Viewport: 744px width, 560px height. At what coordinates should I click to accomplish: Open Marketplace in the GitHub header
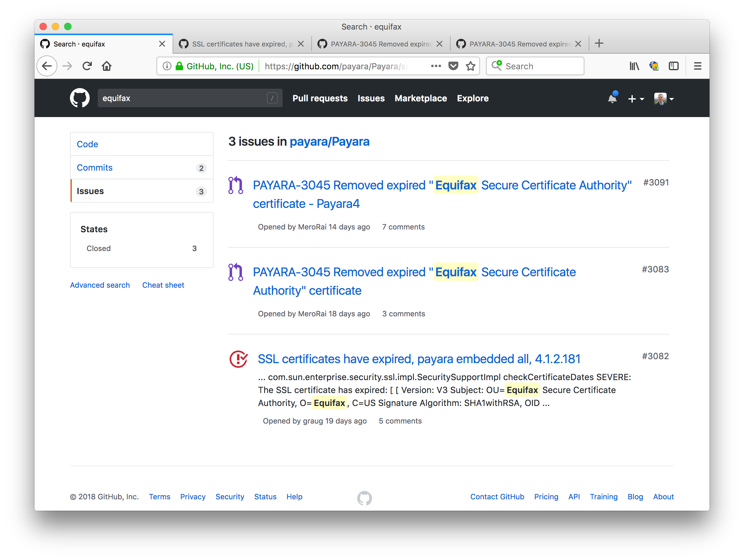[x=421, y=98]
